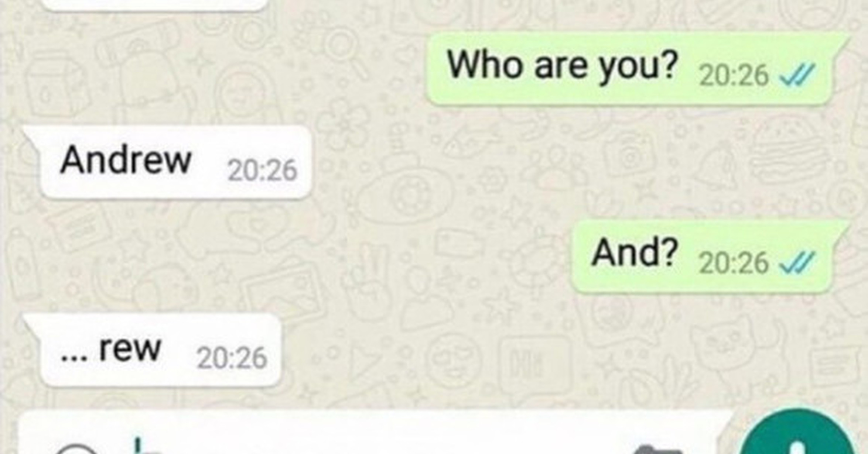
Task: Tap the green microphone voice message button
Action: pyautogui.click(x=797, y=434)
